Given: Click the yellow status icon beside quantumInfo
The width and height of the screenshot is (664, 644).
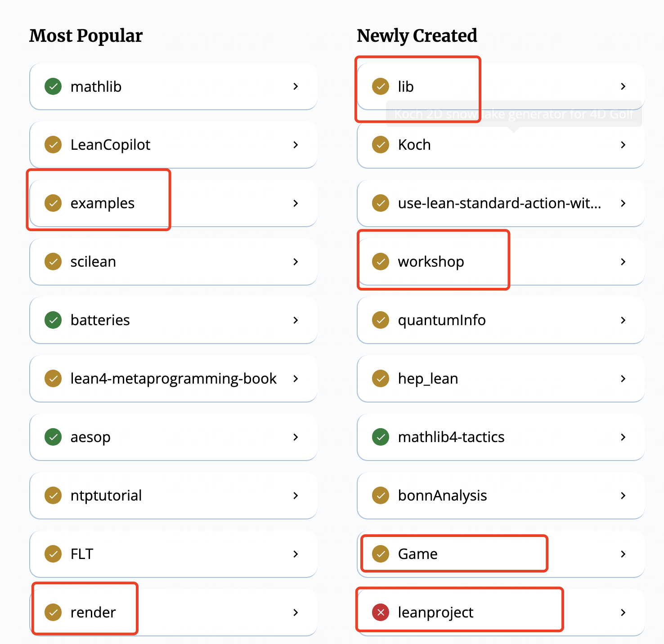Looking at the screenshot, I should 381,320.
